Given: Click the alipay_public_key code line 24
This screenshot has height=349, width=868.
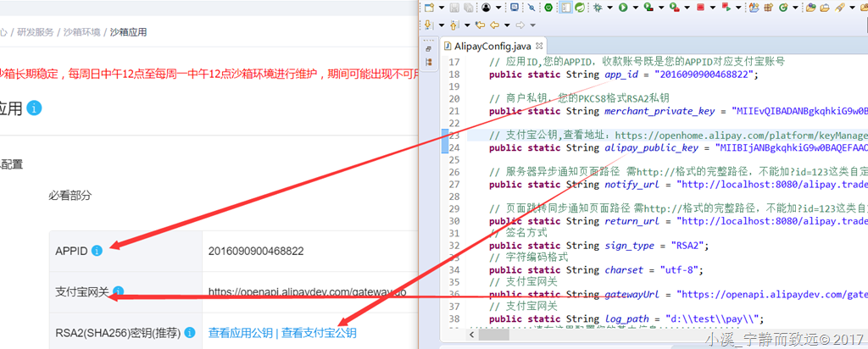Looking at the screenshot, I should pyautogui.click(x=678, y=147).
